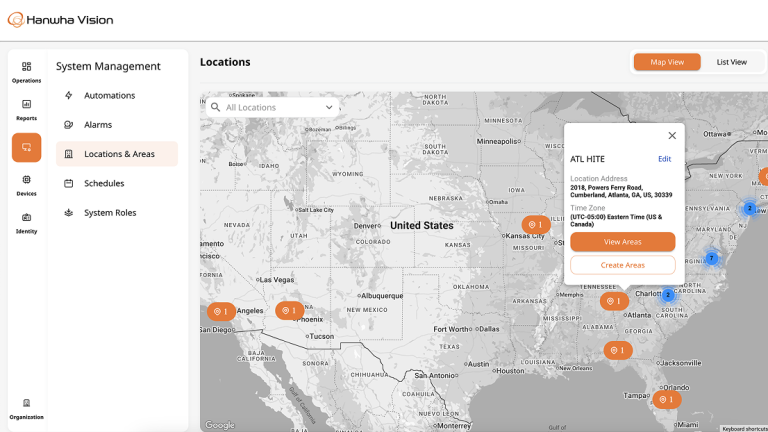The height and width of the screenshot is (432, 768).
Task: Open the Operations sidebar section
Action: click(26, 72)
